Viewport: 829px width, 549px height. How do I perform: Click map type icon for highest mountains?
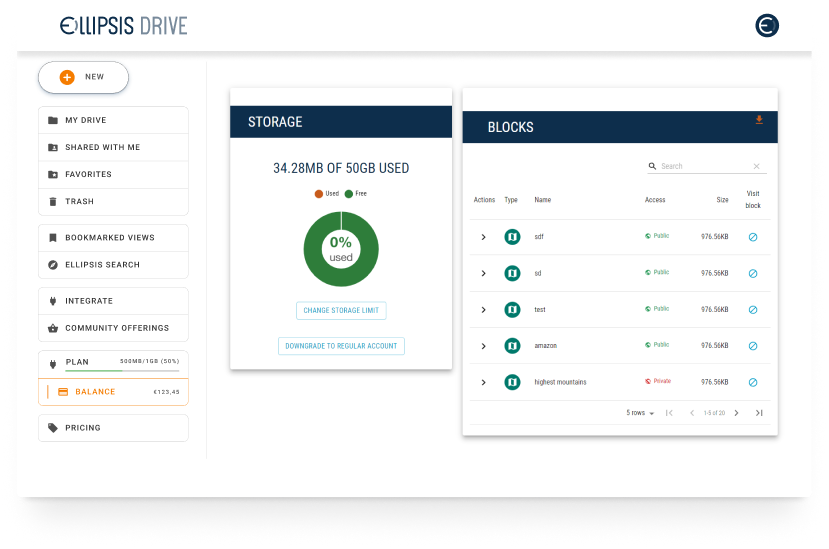[x=512, y=382]
